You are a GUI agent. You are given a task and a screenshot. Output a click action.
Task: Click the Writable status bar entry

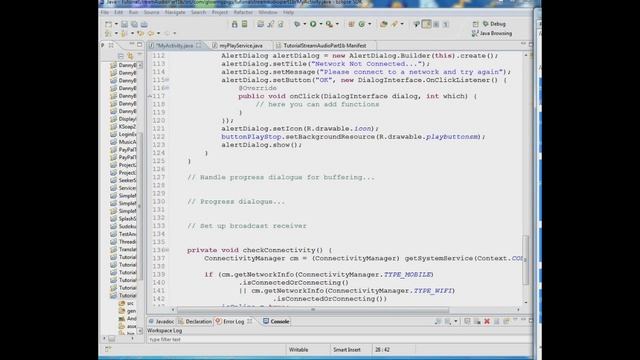[298, 350]
